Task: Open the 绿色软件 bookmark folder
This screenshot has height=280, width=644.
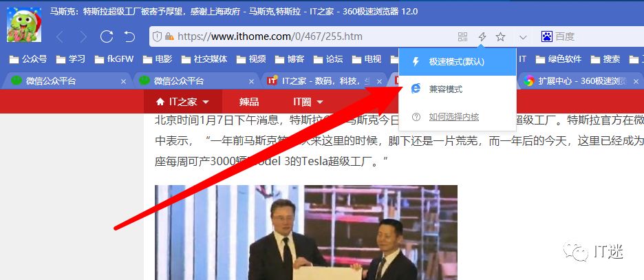Action: tap(559, 59)
